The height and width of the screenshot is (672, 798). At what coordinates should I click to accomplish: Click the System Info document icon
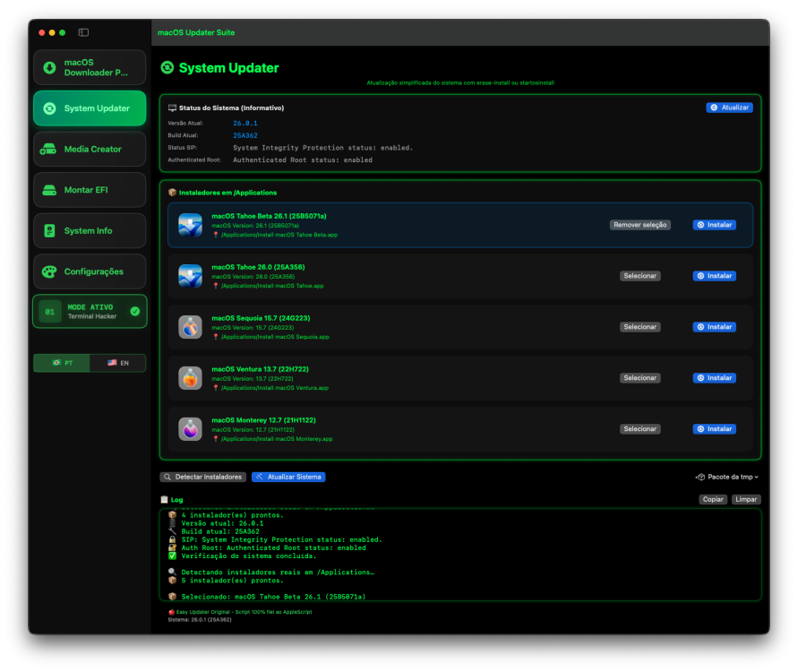(49, 230)
